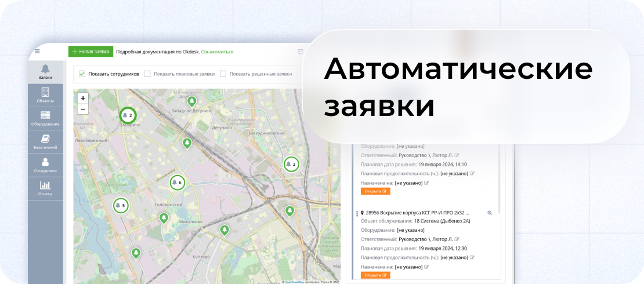Screen dimensions: 644x284
Task: Enable Показать плановые заявки checkbox
Action: 147,74
